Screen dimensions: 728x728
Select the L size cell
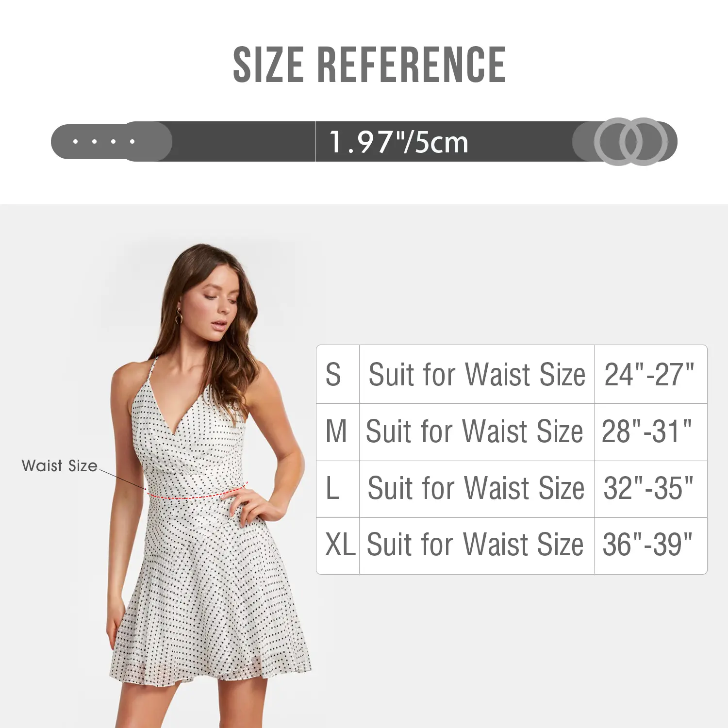pos(338,489)
